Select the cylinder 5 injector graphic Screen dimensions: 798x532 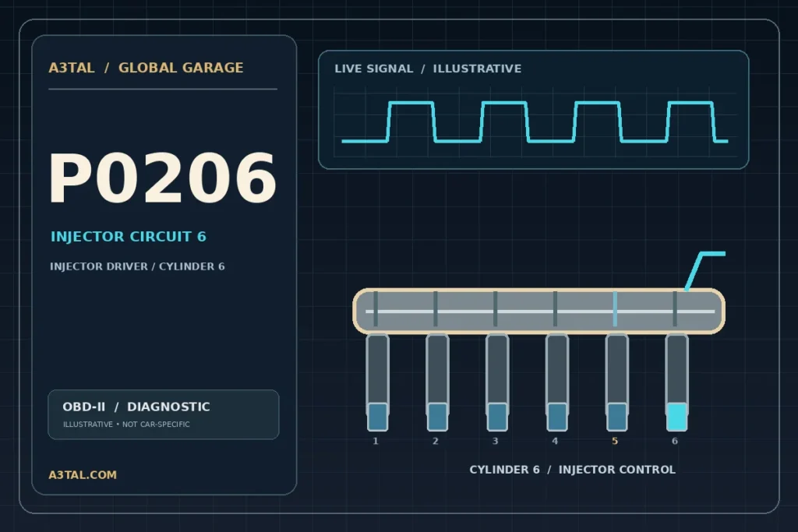tap(617, 382)
